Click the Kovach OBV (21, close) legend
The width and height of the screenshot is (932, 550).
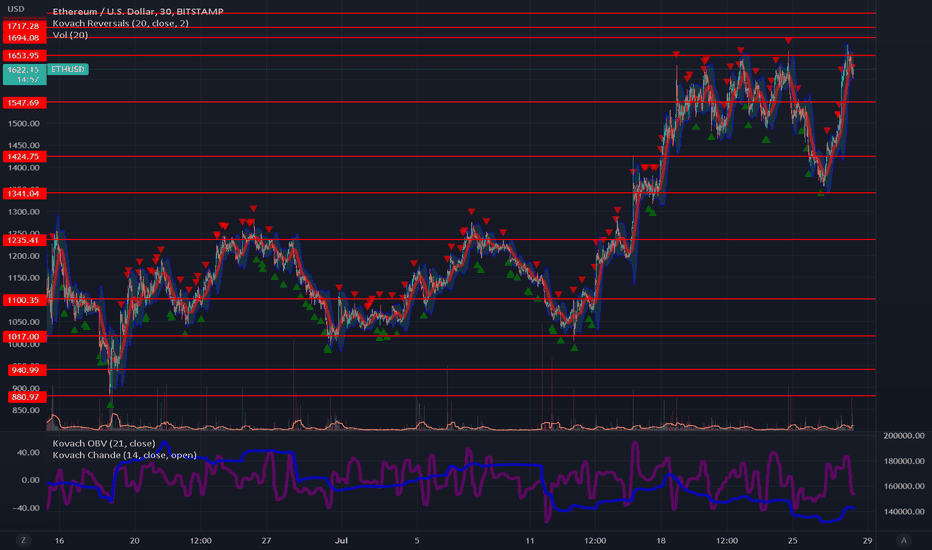tap(104, 444)
